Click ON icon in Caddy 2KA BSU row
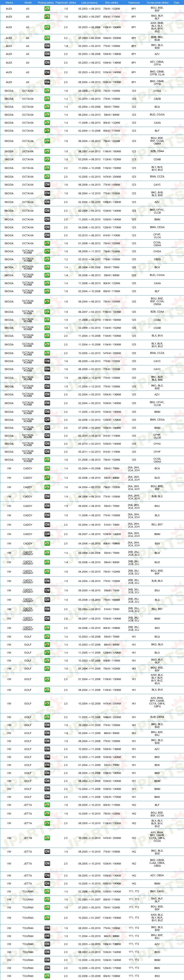184x980 pixels. tap(47, 506)
